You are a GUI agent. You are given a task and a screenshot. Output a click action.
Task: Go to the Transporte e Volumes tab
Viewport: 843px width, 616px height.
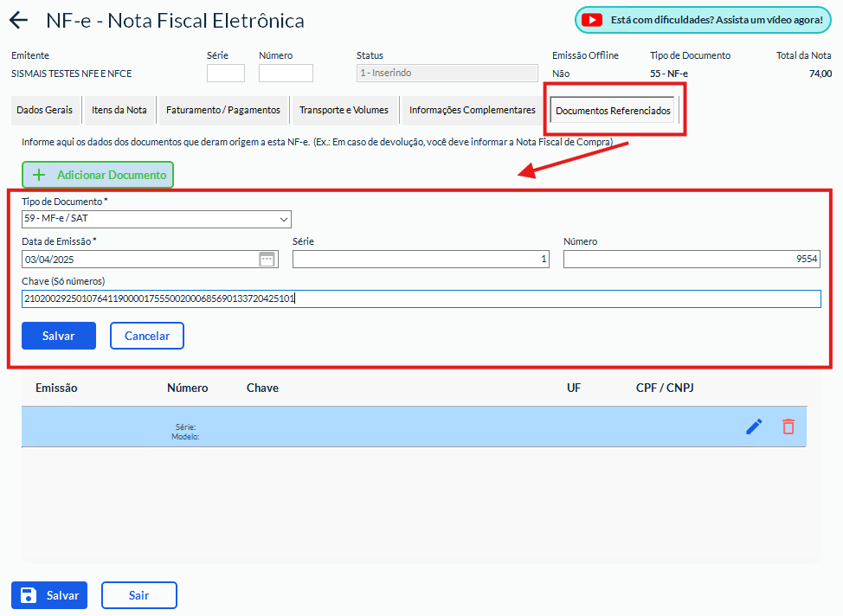(344, 110)
